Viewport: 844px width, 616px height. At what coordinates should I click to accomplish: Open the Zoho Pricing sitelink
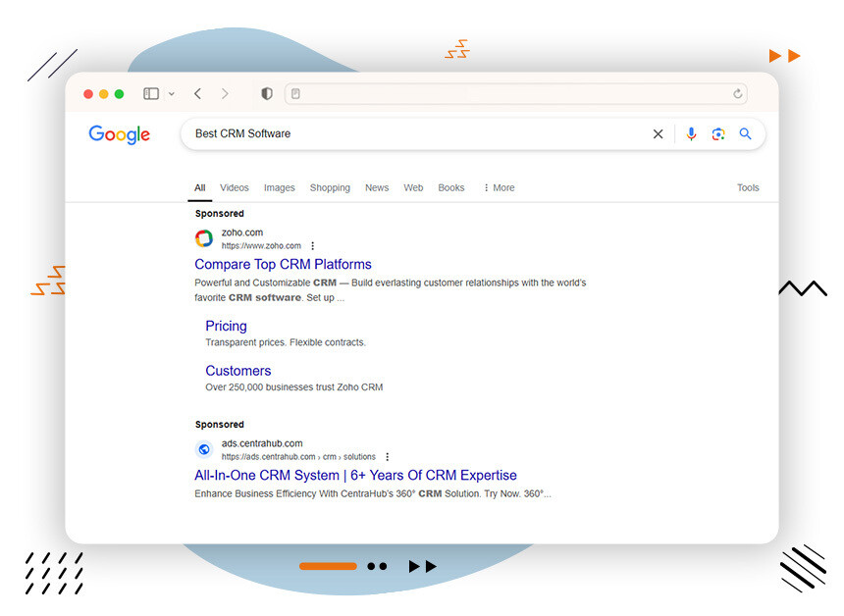(226, 327)
